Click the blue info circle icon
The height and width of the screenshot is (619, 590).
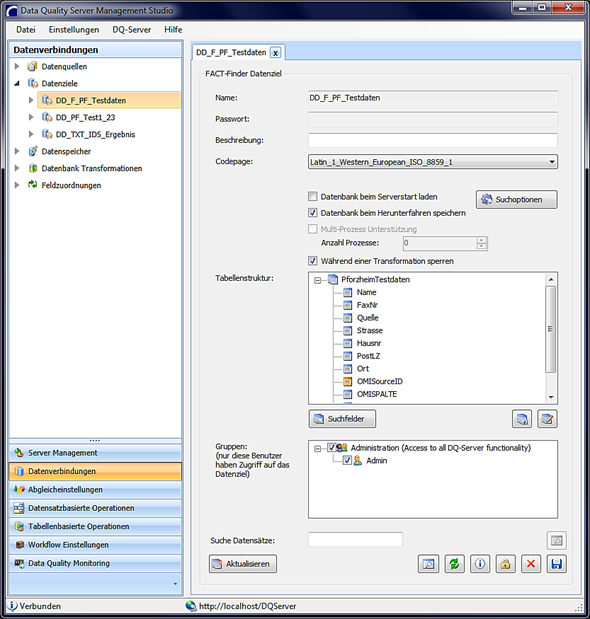(480, 564)
